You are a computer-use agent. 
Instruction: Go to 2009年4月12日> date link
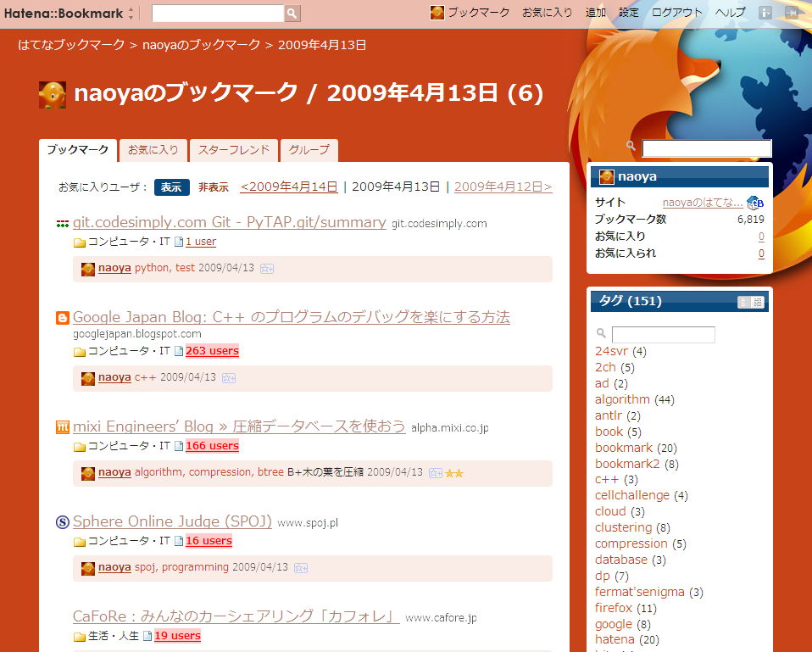coord(503,187)
